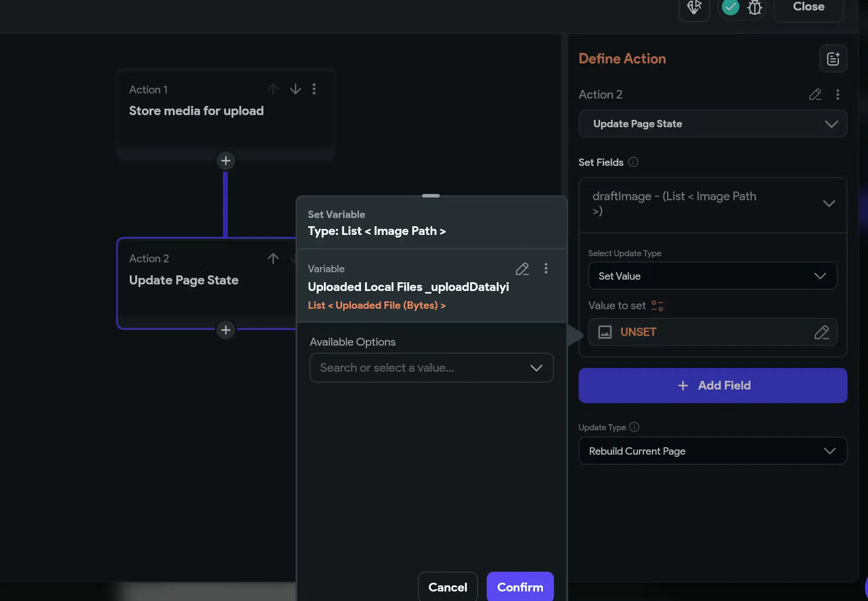Viewport: 868px width, 601px height.
Task: Click List < Uploaded File (Bytes) > text
Action: [377, 305]
